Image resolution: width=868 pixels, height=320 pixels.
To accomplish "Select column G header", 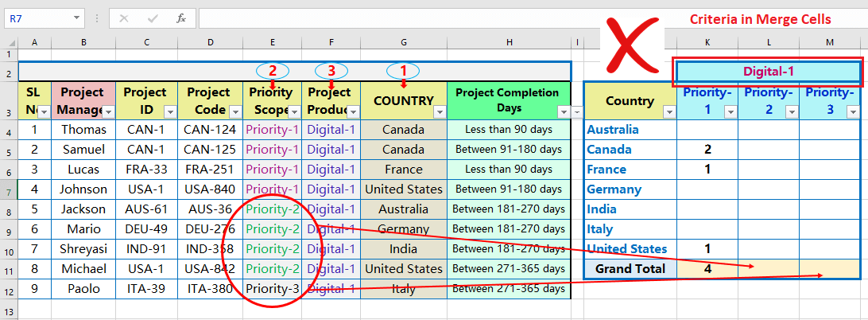I will 404,42.
